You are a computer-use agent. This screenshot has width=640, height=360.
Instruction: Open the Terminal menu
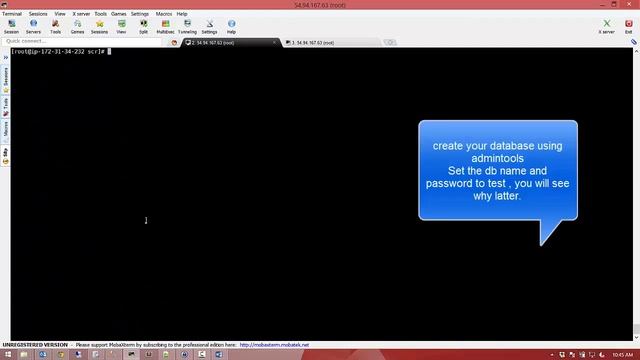[12, 14]
